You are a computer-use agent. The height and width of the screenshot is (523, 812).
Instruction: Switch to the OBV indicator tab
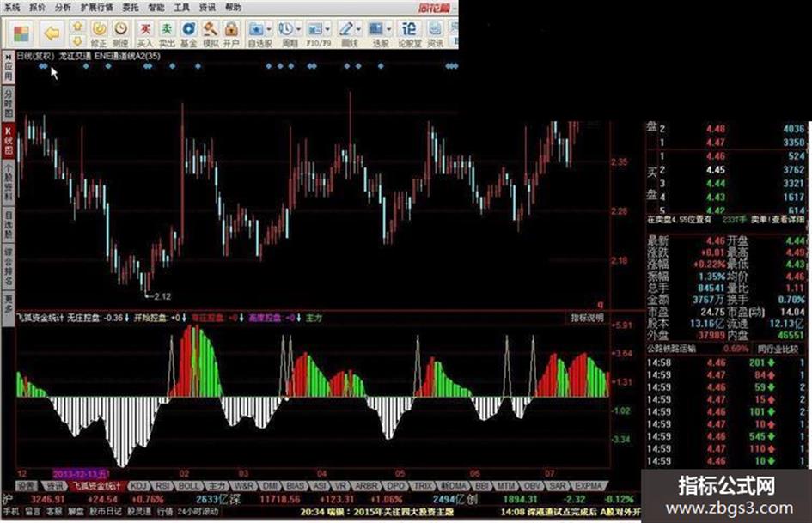click(x=531, y=486)
